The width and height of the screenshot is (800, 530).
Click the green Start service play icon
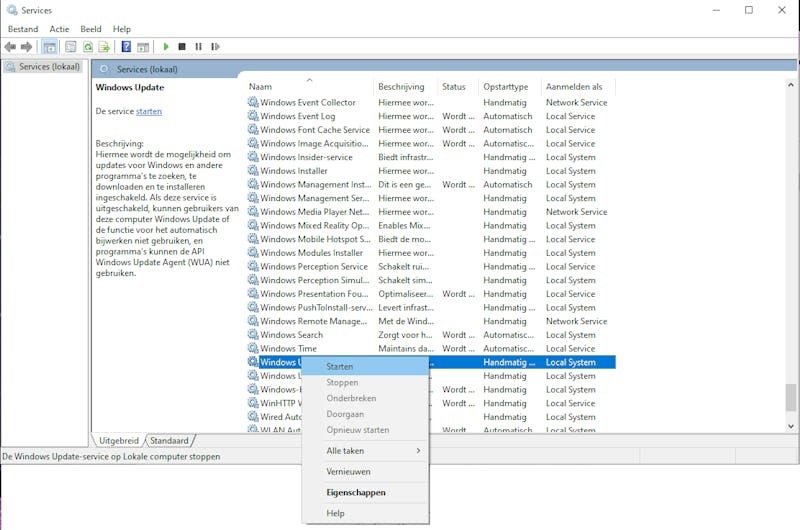(x=166, y=46)
